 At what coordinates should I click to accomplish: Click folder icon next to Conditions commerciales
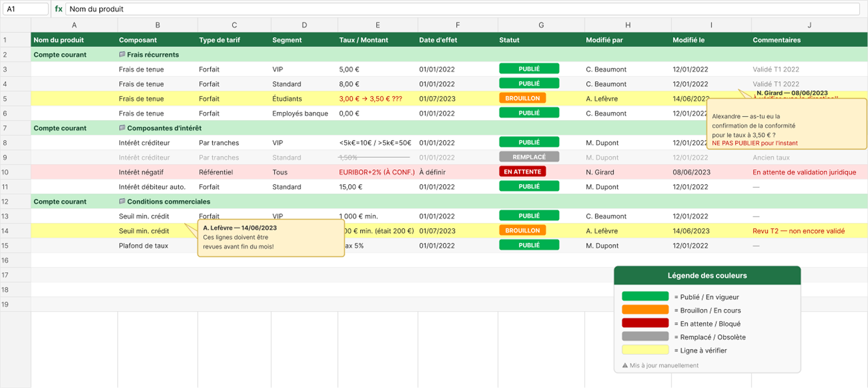[x=122, y=201]
